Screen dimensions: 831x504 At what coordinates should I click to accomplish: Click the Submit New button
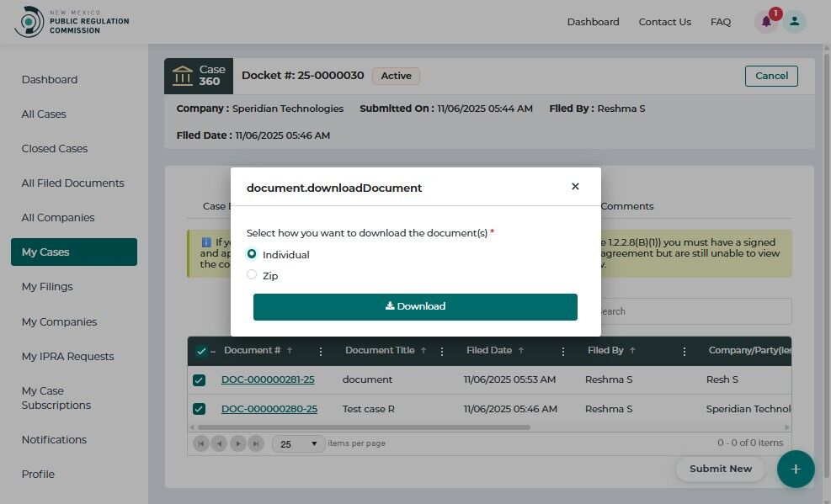[x=720, y=469]
